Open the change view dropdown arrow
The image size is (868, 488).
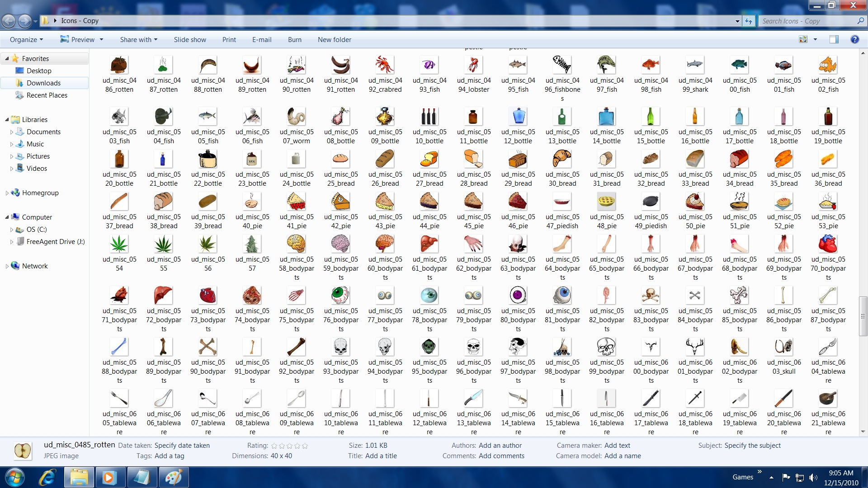(815, 39)
